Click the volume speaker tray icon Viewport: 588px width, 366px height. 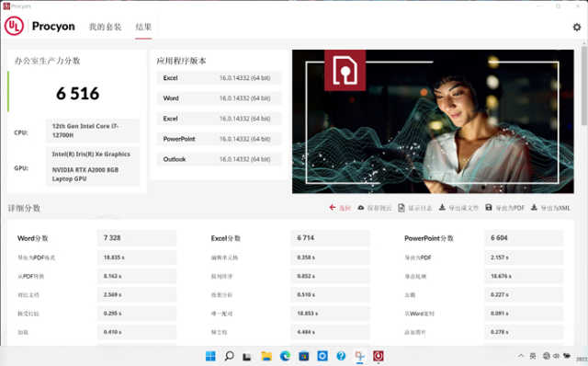point(557,356)
